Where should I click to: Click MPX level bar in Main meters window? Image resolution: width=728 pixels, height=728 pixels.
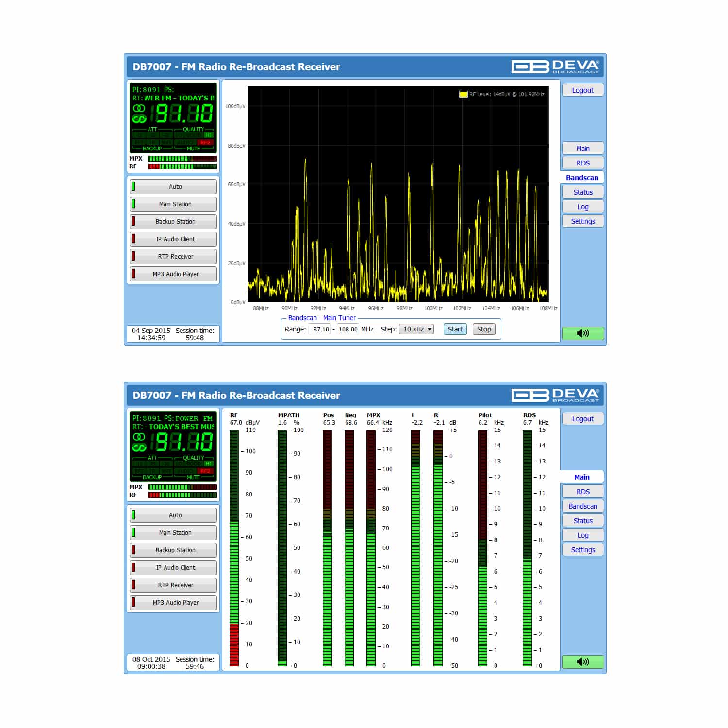click(182, 487)
